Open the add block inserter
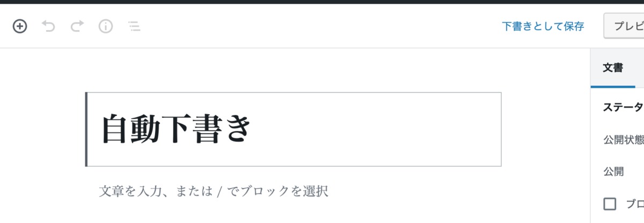This screenshot has width=644, height=223. click(x=20, y=26)
